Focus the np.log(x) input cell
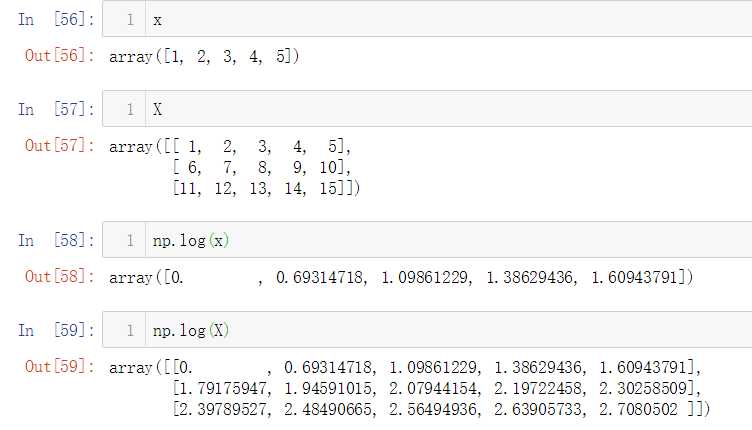The height and width of the screenshot is (430, 752). pos(427,240)
